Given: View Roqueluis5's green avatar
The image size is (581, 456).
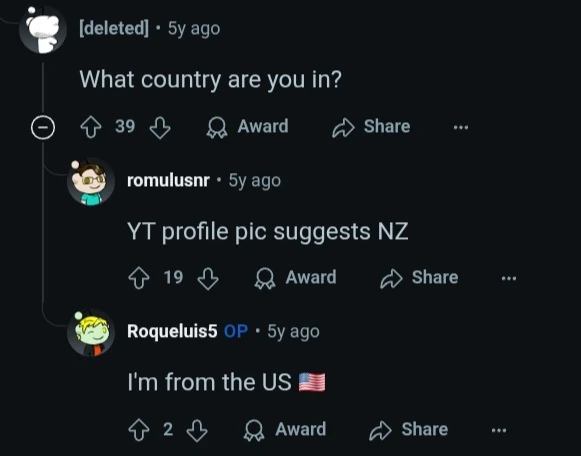Looking at the screenshot, I should 91,333.
